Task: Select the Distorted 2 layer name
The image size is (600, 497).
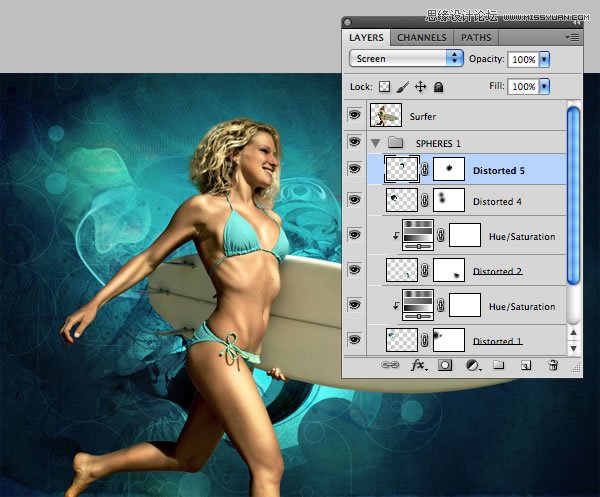Action: click(497, 271)
